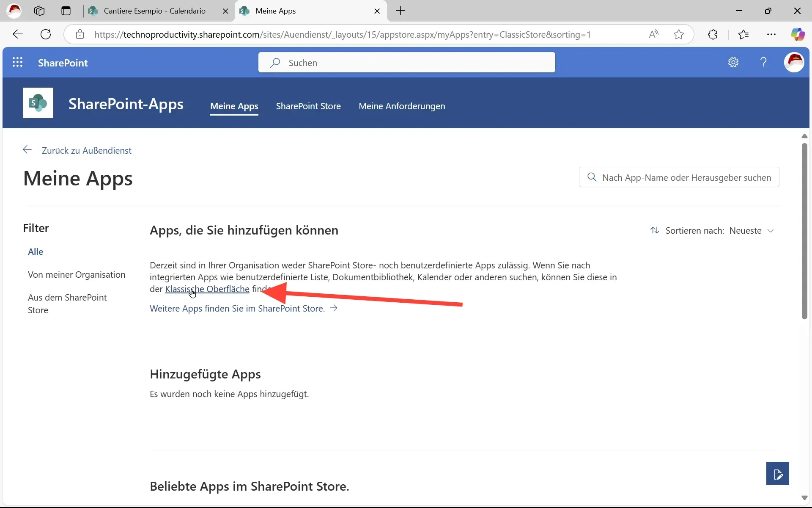Filter by Von meiner Organisation
Image resolution: width=812 pixels, height=508 pixels.
pyautogui.click(x=77, y=275)
